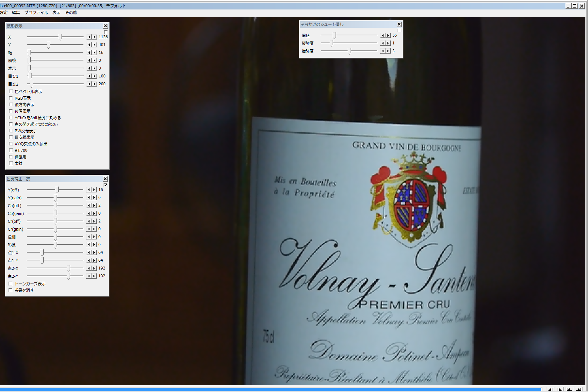Screen dimensions: 588x392
Task: Open the プロファイル menu
Action: [x=36, y=13]
